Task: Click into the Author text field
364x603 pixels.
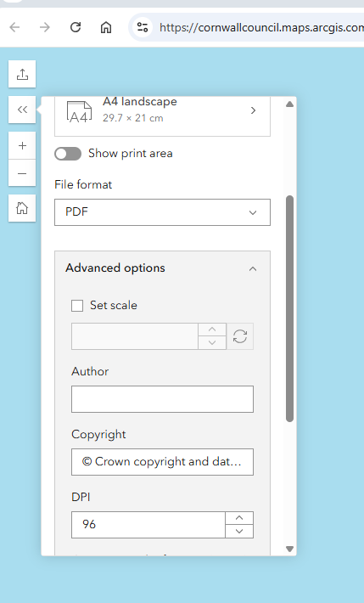Action: (x=162, y=399)
